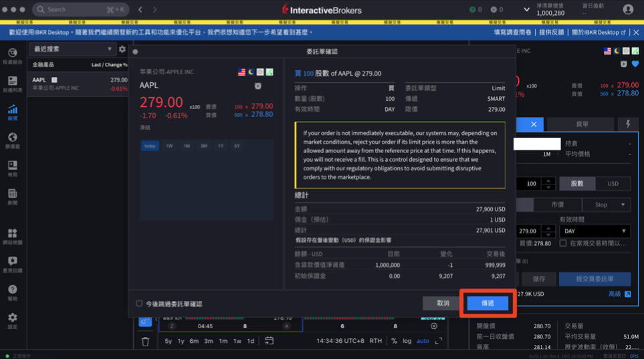
Task: Tick 今後跳過委託單確認 checkbox
Action: pyautogui.click(x=139, y=304)
